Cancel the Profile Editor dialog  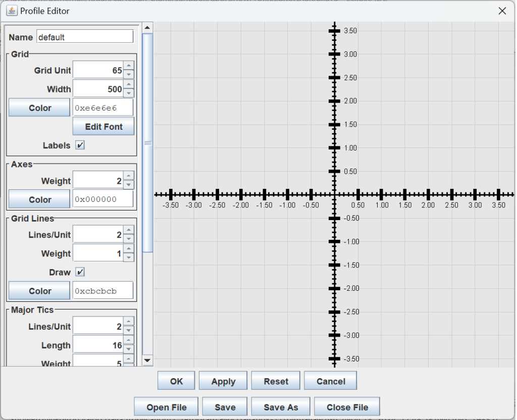(330, 381)
